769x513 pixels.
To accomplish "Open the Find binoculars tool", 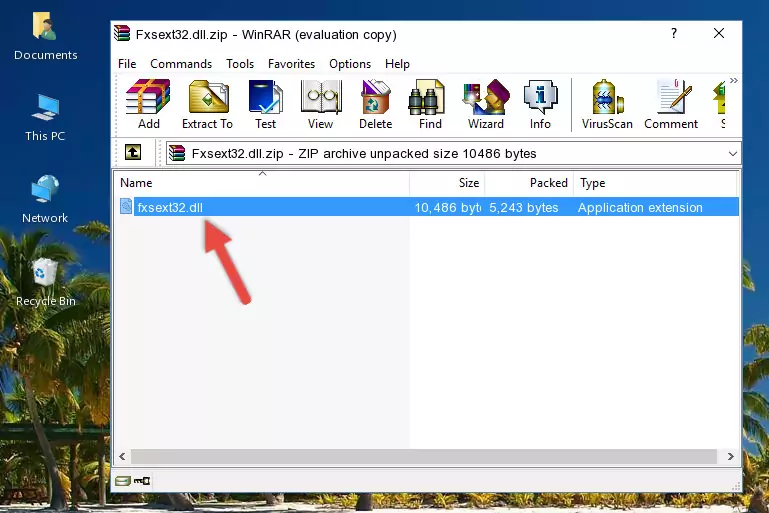I will 430,104.
